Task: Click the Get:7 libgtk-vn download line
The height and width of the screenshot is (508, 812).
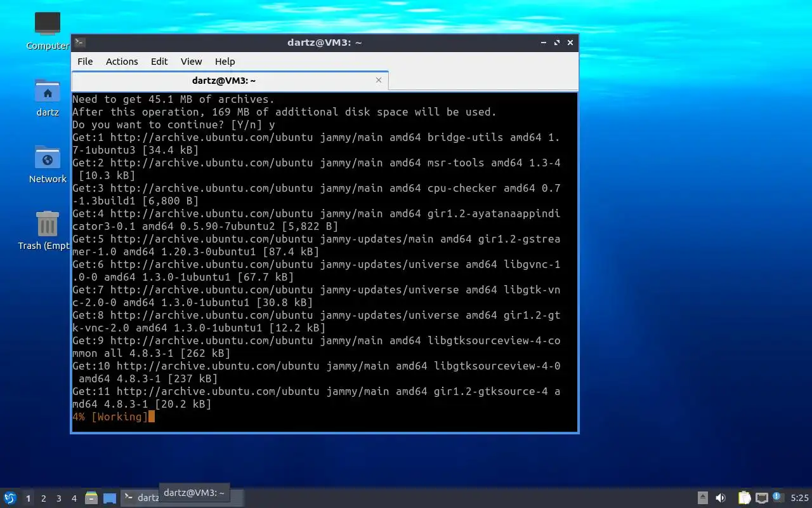Action: (316, 296)
